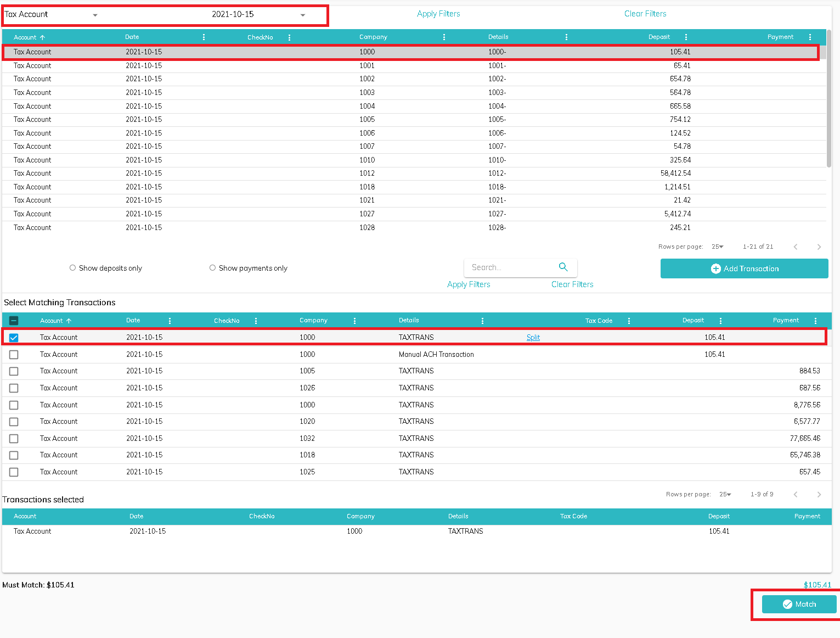Viewport: 840px width, 638px height.
Task: Open Details column menu in matching table
Action: [482, 321]
